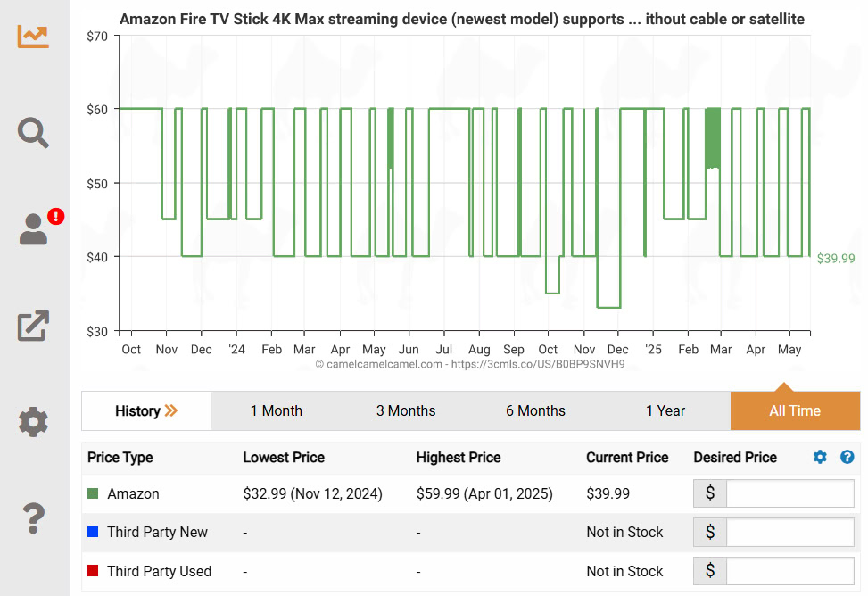Select the All Time tab
Image resolution: width=868 pixels, height=596 pixels.
point(795,410)
